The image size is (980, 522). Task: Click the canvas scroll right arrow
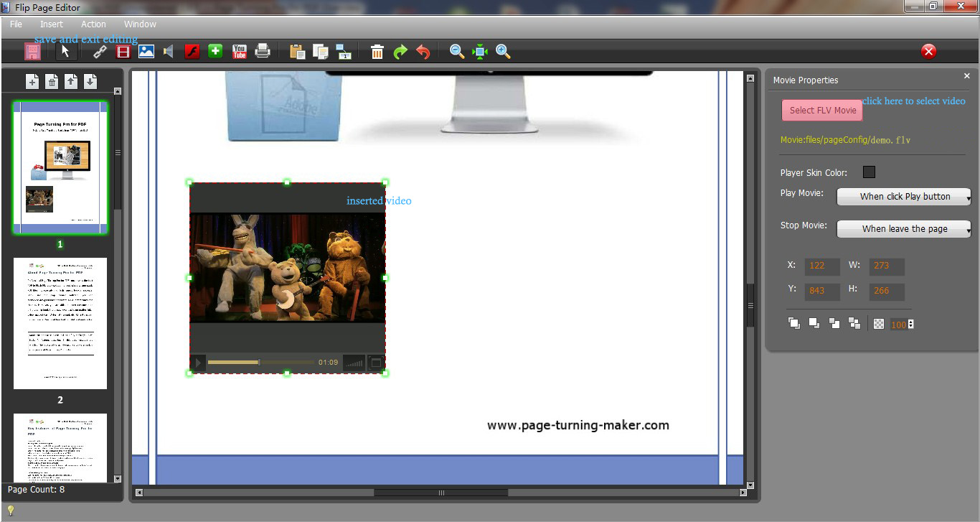[x=743, y=493]
